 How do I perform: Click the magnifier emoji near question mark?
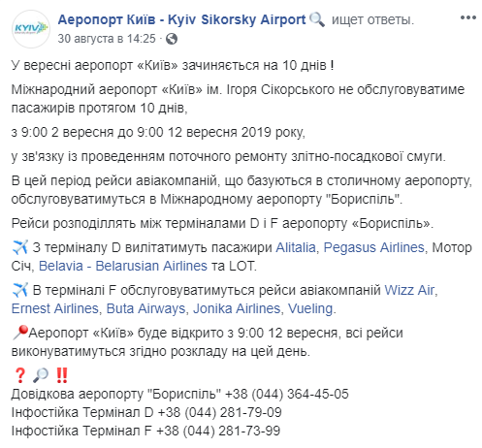41,375
